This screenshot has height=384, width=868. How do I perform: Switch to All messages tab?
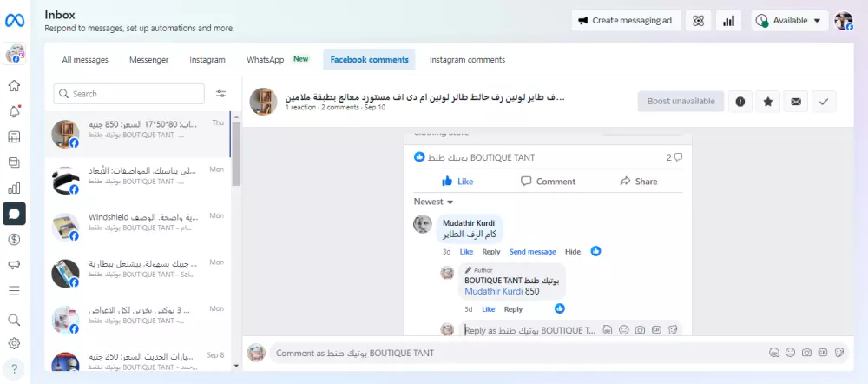[85, 59]
